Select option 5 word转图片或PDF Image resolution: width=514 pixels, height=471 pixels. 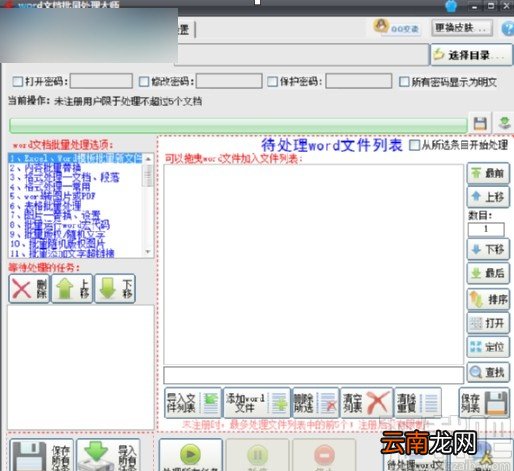click(53, 196)
